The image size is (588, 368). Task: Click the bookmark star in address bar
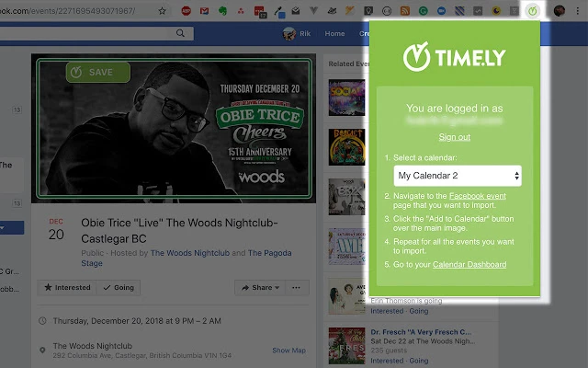click(x=163, y=11)
